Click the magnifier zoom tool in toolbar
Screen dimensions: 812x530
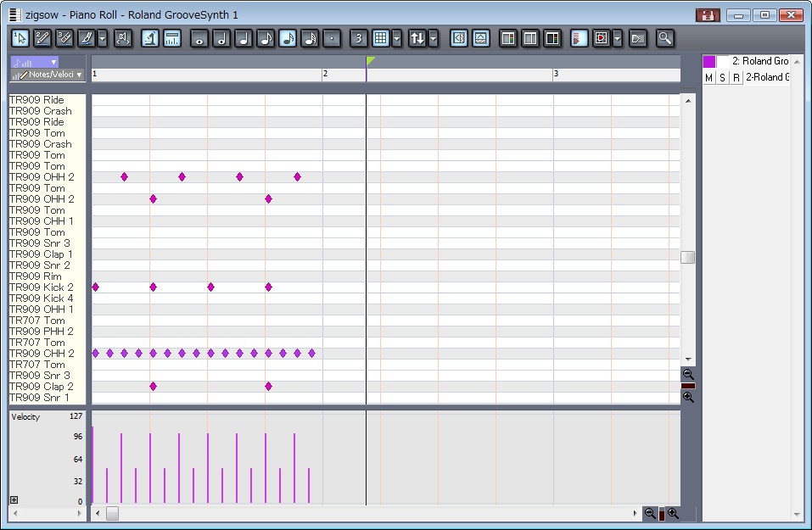pos(664,38)
